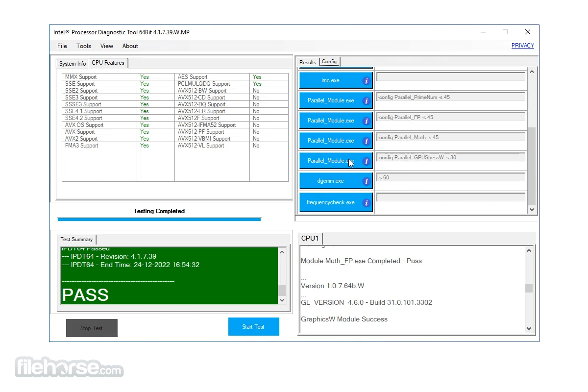Viewport: 588px width, 392px height.
Task: Click down arrow of Config panel scrollbar
Action: (x=532, y=209)
